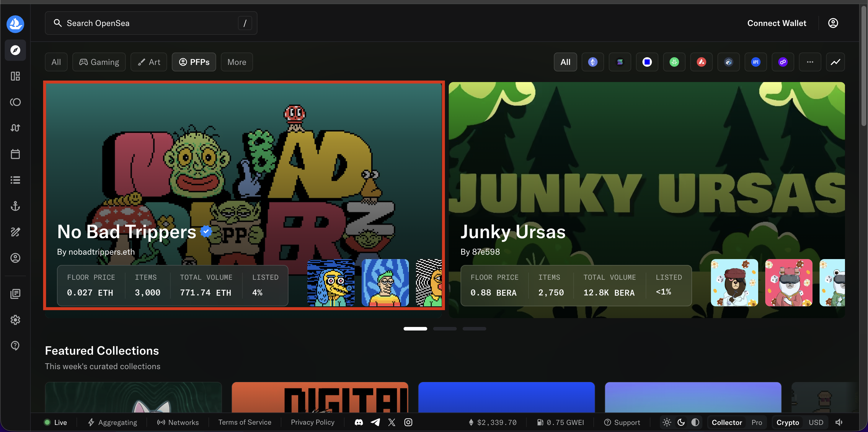
Task: Filter by the dark Abstract chain icon
Action: pyautogui.click(x=729, y=62)
